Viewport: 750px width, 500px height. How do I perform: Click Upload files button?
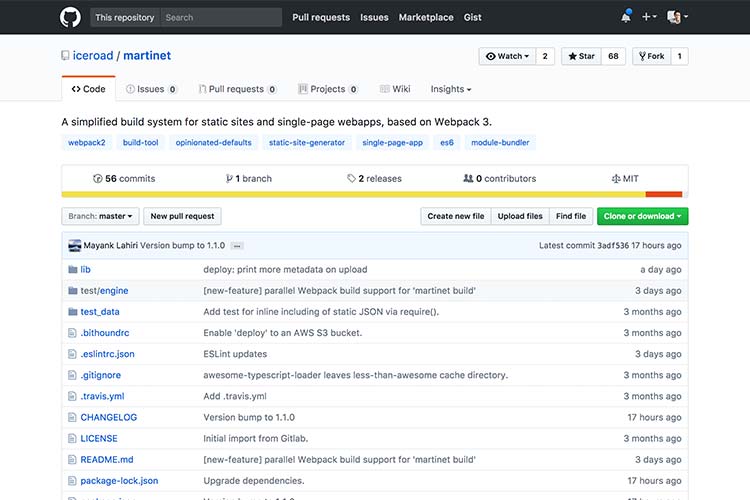520,216
